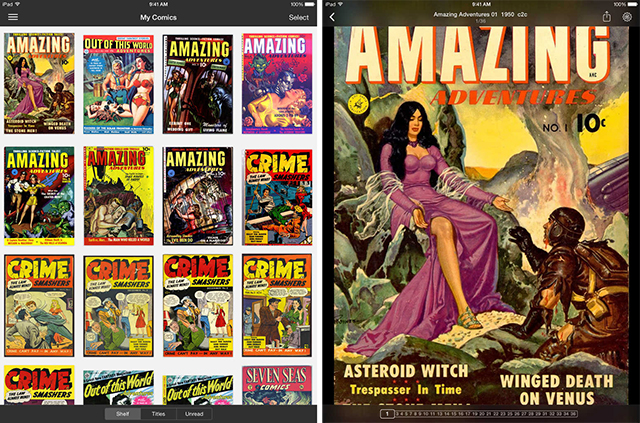This screenshot has height=423, width=640.
Task: Open the Seven Seas Comics cover
Action: [277, 385]
